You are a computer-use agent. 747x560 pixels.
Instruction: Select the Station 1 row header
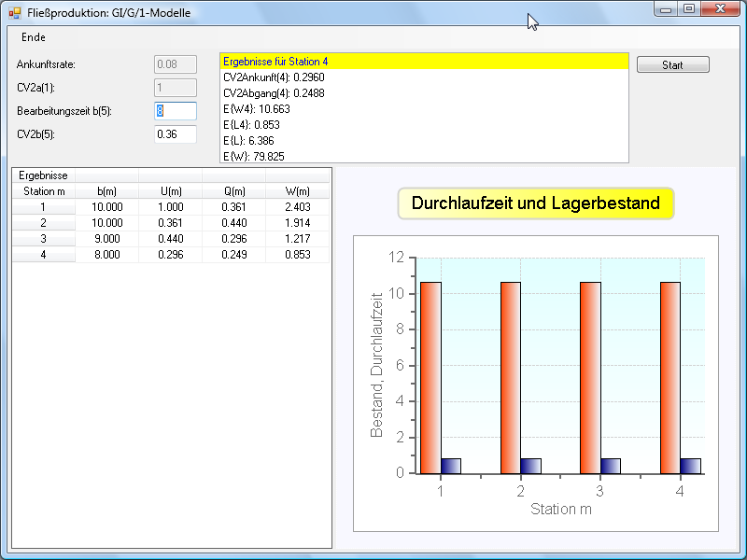tap(43, 207)
